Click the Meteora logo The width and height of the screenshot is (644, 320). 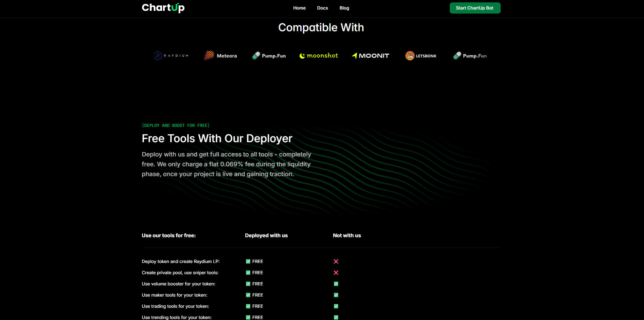tap(220, 56)
